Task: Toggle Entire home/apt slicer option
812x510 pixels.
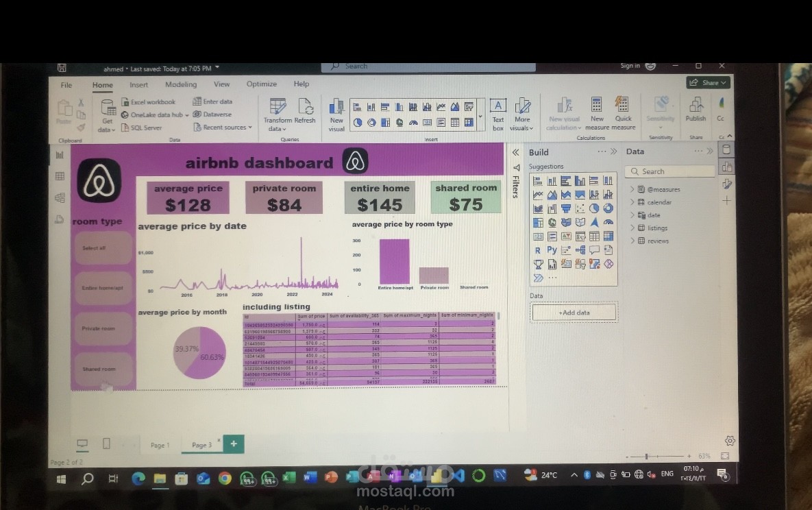Action: (x=103, y=288)
